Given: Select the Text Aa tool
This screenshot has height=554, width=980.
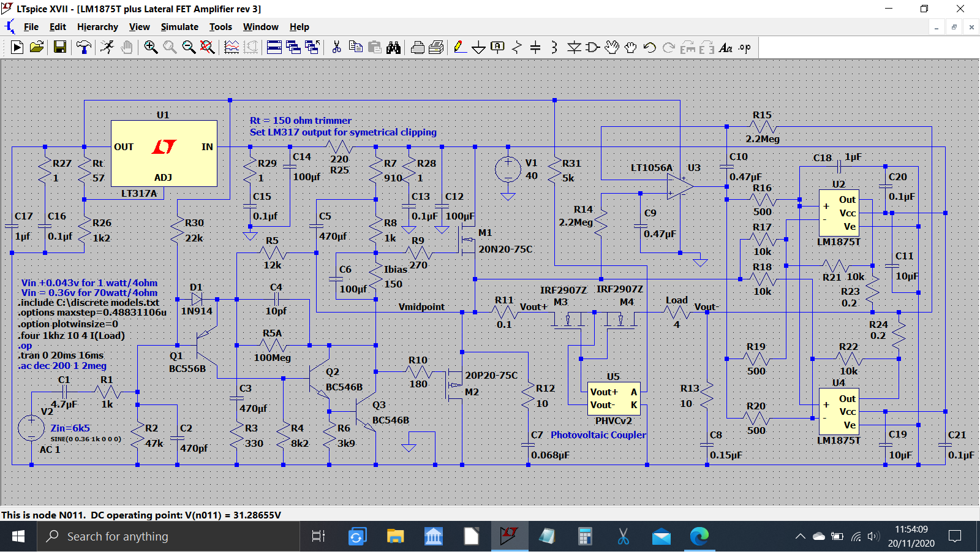Looking at the screenshot, I should coord(726,47).
